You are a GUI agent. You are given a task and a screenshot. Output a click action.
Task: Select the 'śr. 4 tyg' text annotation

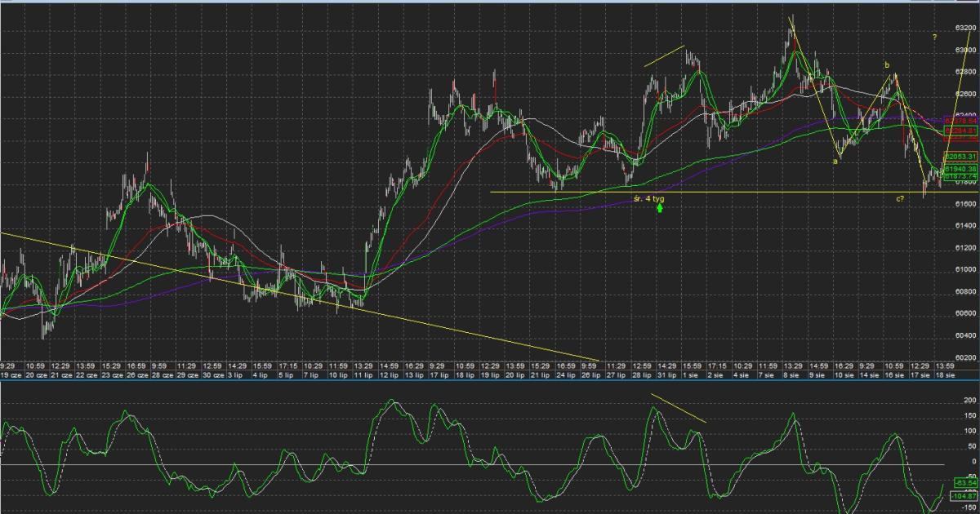coord(649,198)
